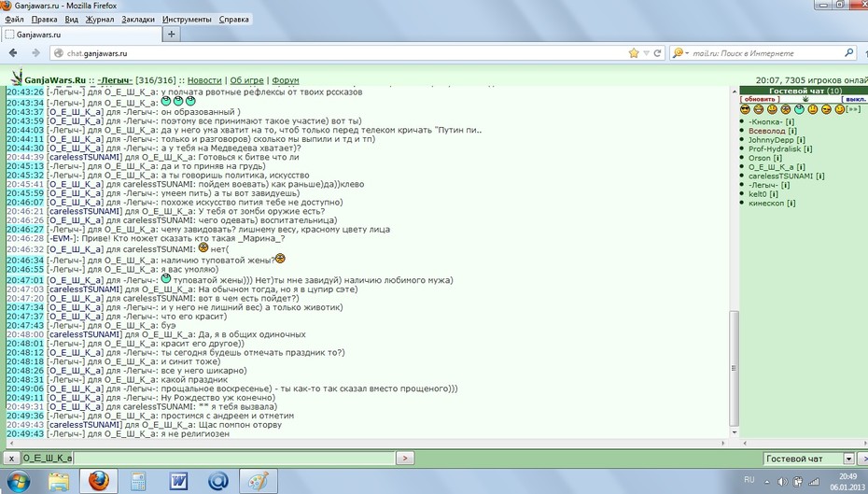This screenshot has height=494, width=868.
Task: Click the -EVM- nickname in the 20:46:28 message
Action: pyautogui.click(x=61, y=239)
